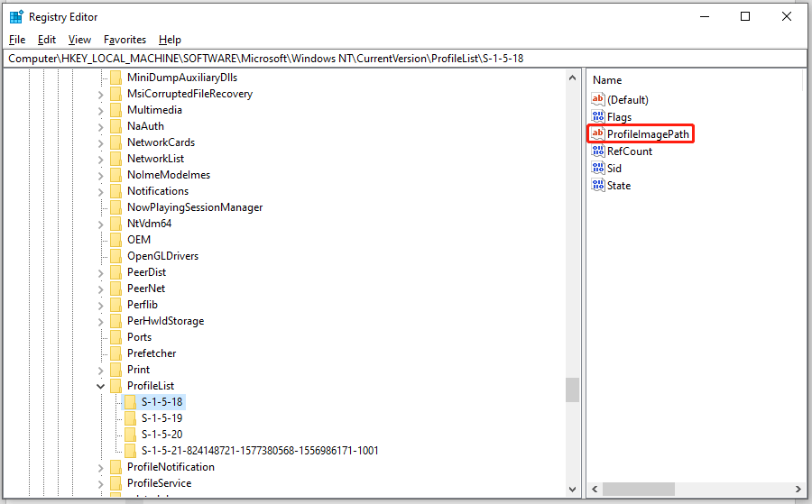Open the Help menu
The image size is (812, 504).
pyautogui.click(x=170, y=40)
